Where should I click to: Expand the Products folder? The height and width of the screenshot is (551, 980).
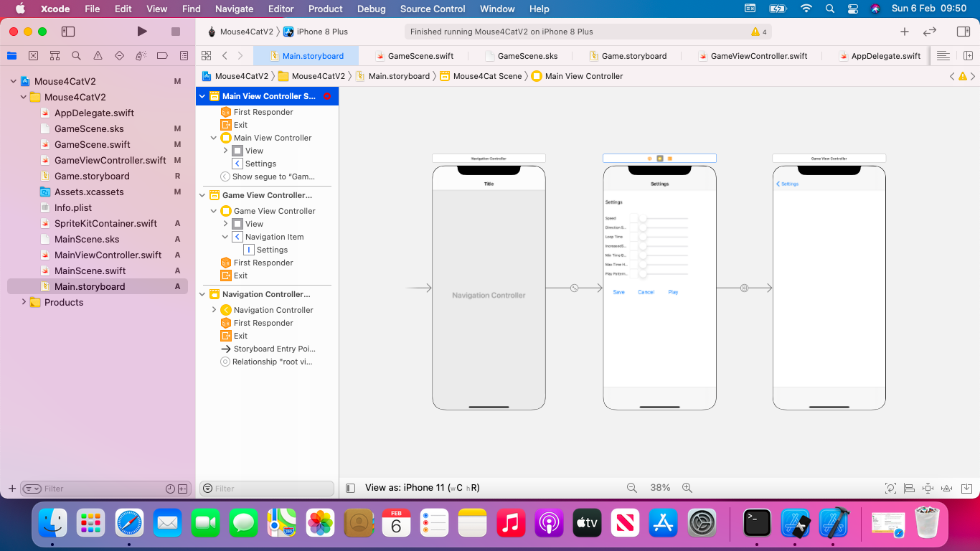point(24,302)
